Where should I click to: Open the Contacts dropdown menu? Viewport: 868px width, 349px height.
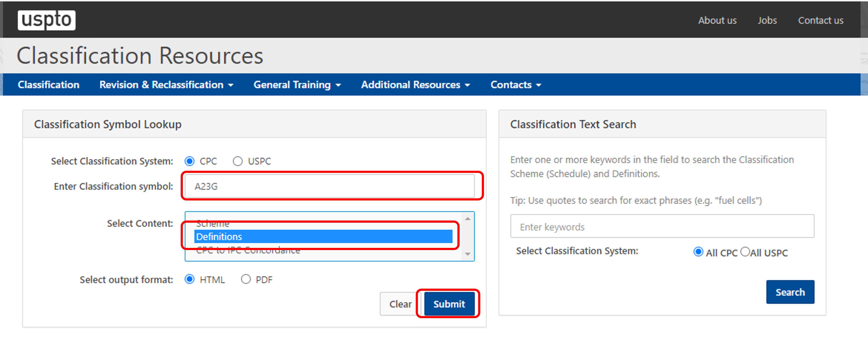tap(515, 85)
